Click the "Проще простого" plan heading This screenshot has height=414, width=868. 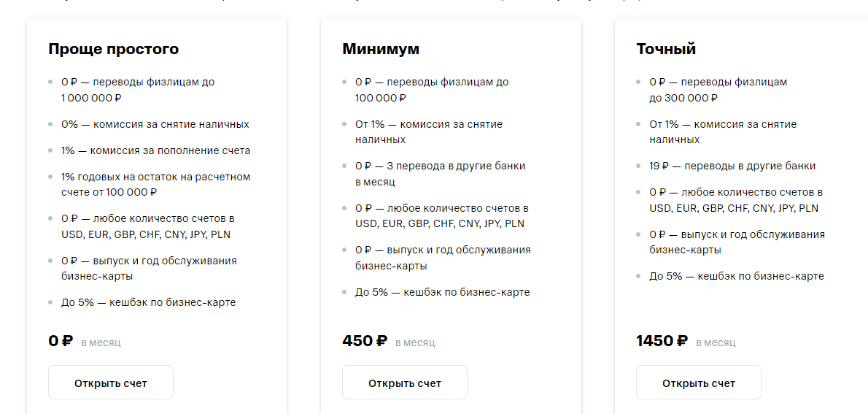(113, 49)
